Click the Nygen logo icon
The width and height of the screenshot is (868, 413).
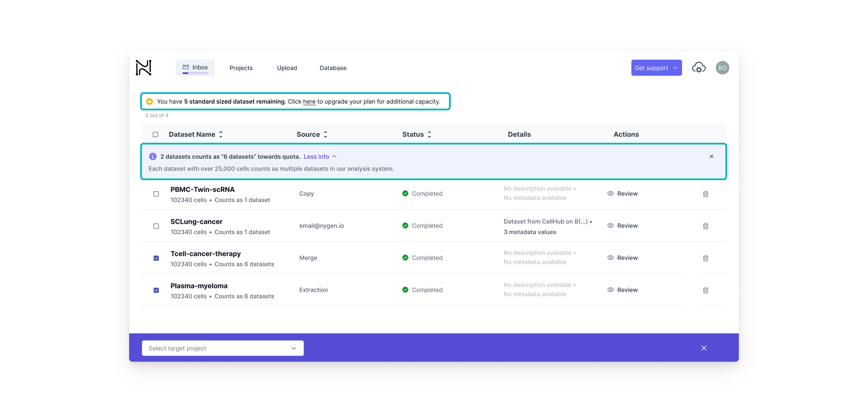click(144, 68)
